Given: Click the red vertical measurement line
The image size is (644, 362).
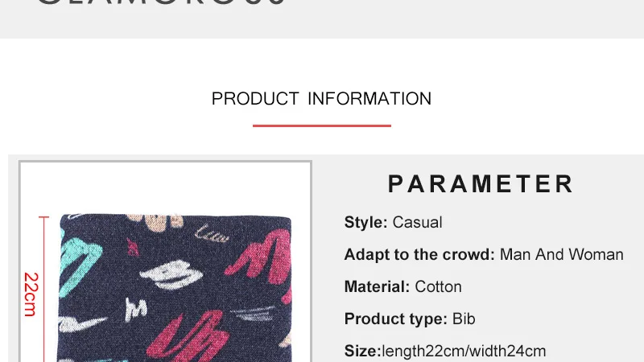Looking at the screenshot, I should 44,289.
